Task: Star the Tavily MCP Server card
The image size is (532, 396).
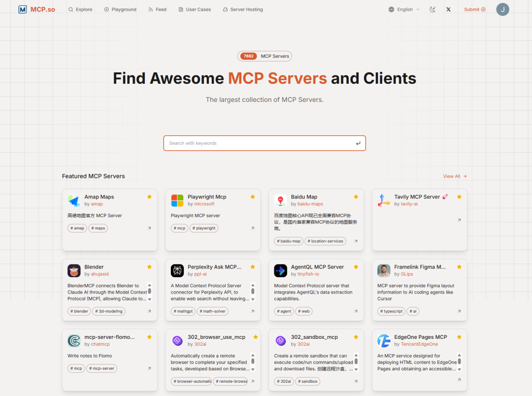Action: pos(459,196)
